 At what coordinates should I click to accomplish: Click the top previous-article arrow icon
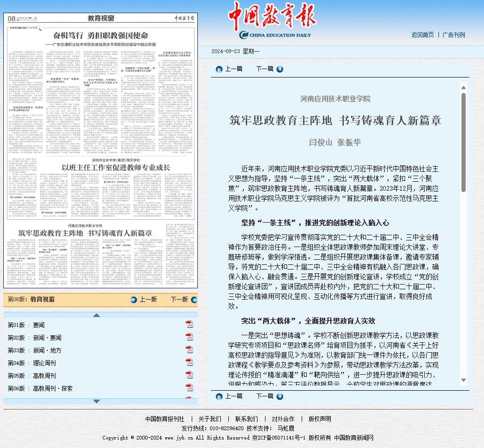click(219, 69)
